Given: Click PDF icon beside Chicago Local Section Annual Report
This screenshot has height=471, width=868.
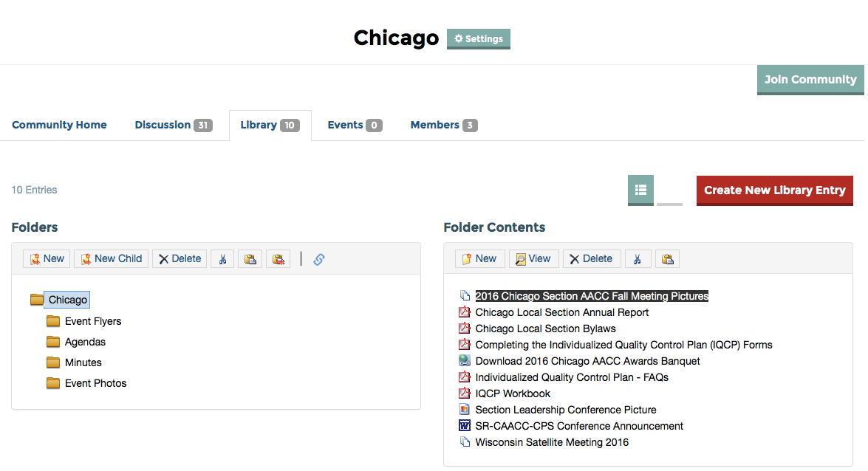Looking at the screenshot, I should (465, 312).
